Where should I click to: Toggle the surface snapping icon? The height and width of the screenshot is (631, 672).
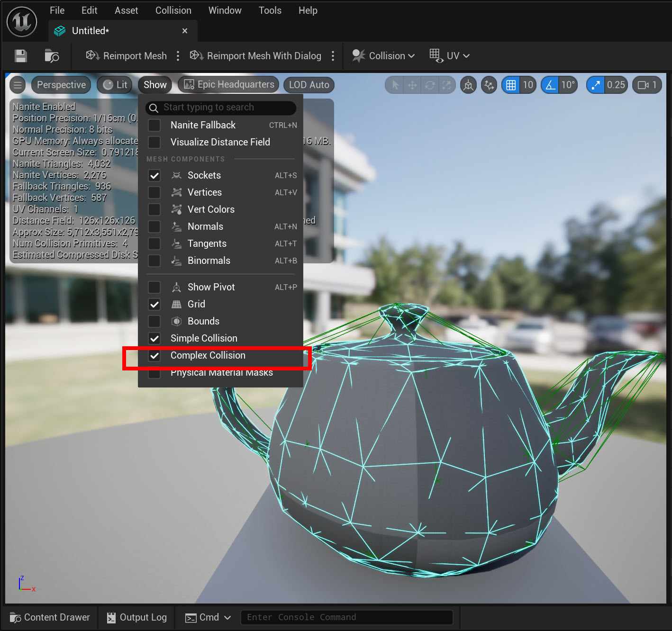click(x=489, y=85)
